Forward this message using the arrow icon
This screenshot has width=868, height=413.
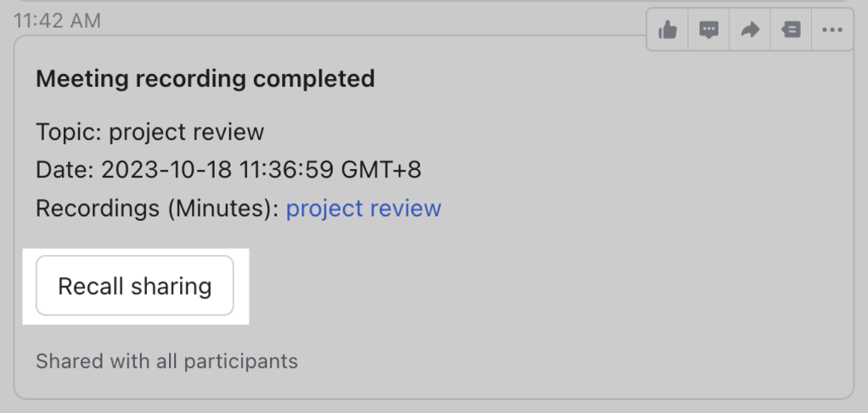750,30
